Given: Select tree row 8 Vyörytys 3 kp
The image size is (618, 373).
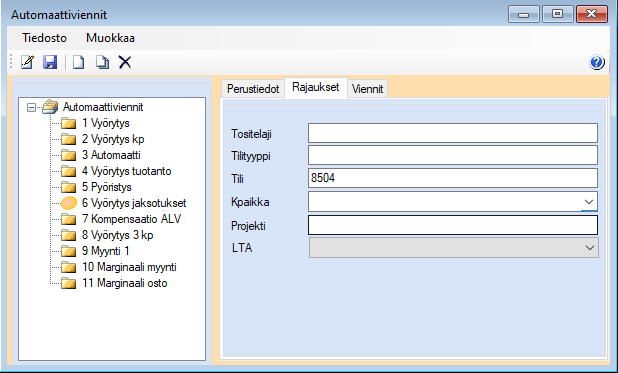Looking at the screenshot, I should pos(117,235).
